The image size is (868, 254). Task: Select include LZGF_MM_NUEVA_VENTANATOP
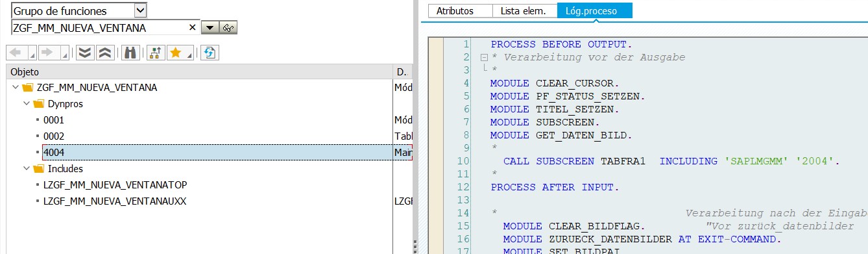pos(115,185)
